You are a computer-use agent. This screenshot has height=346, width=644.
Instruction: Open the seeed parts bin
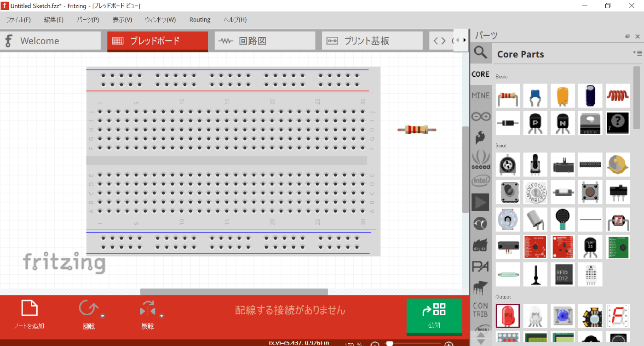[x=480, y=159]
